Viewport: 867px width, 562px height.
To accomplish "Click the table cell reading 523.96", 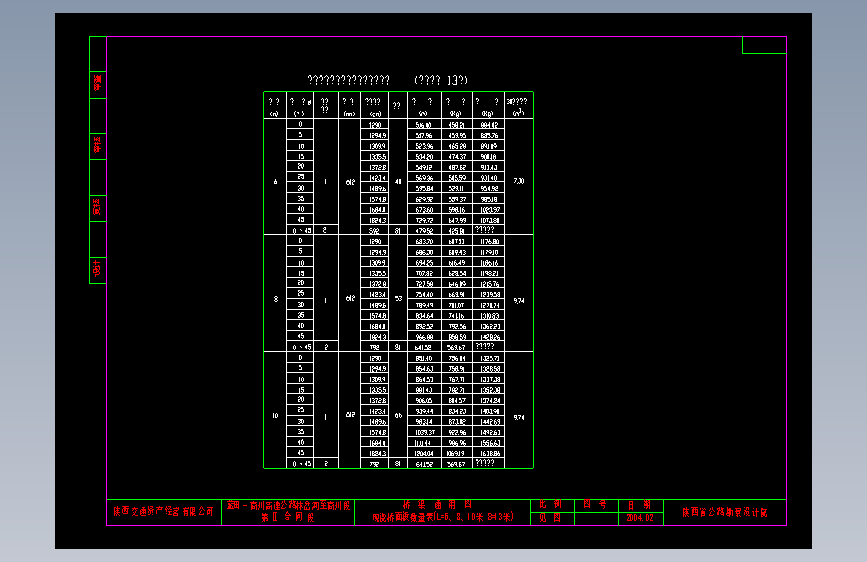I will (424, 146).
